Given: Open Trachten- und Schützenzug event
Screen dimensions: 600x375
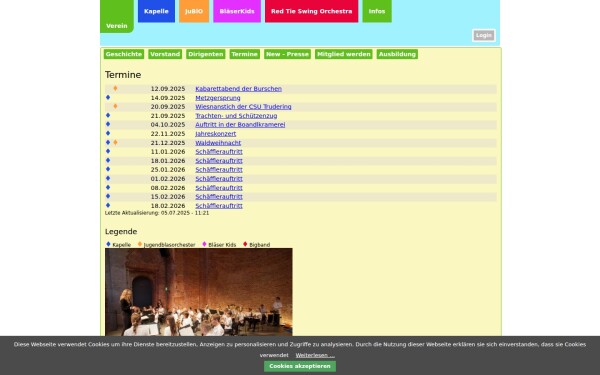Looking at the screenshot, I should [236, 116].
